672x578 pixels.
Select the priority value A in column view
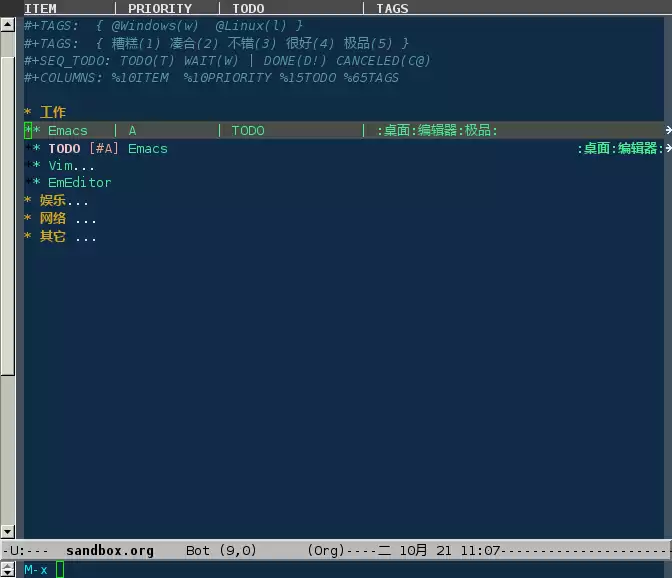(132, 131)
